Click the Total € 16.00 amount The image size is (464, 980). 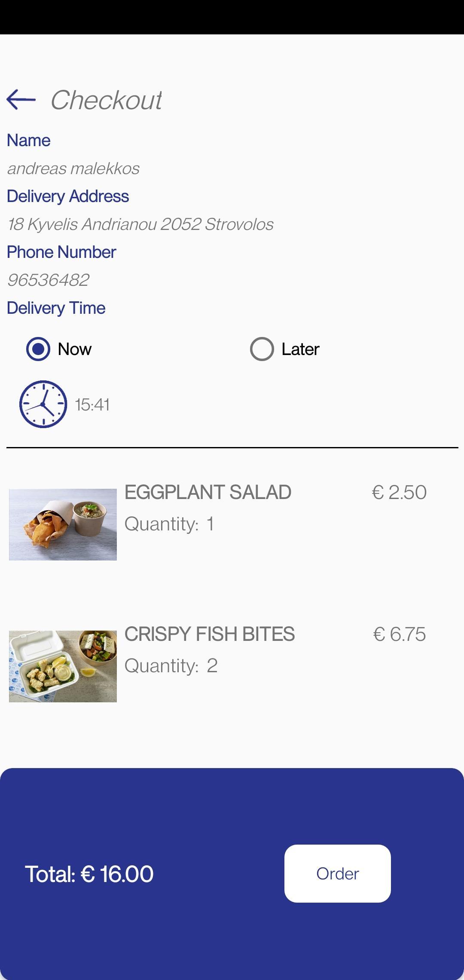coord(89,874)
